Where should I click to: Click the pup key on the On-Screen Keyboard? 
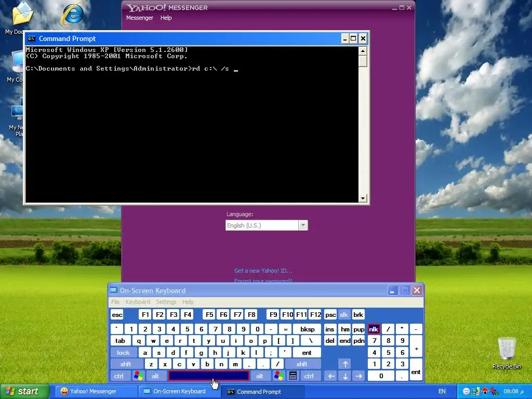[358, 329]
